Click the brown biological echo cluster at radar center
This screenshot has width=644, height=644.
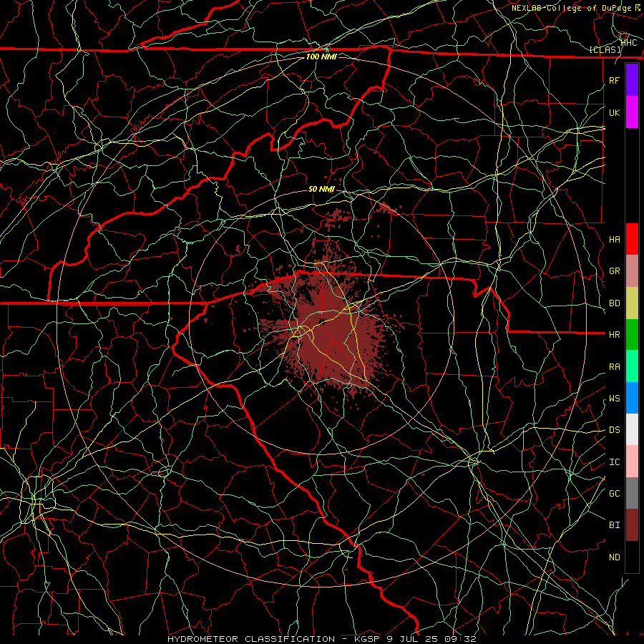pos(328,333)
